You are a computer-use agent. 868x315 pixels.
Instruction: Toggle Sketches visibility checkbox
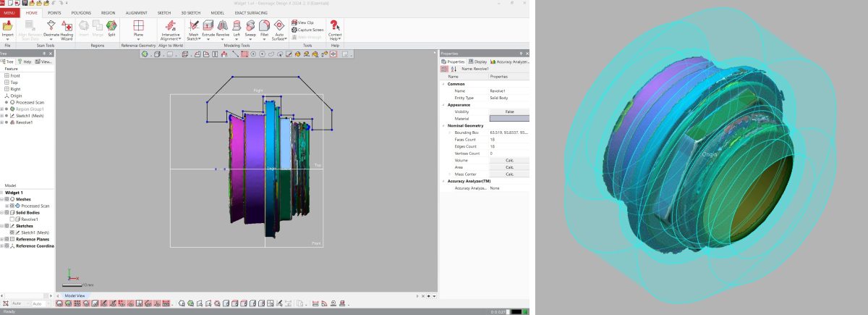pos(7,225)
